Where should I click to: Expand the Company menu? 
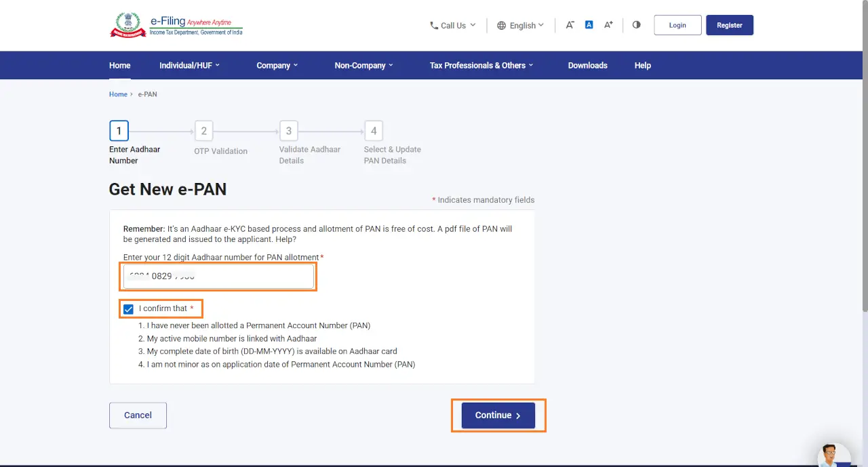point(277,65)
